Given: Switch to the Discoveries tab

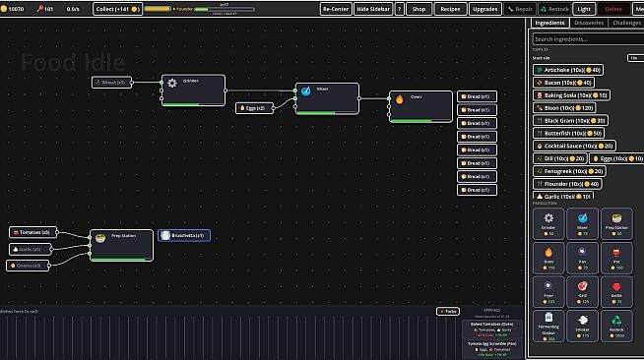Looking at the screenshot, I should (589, 23).
